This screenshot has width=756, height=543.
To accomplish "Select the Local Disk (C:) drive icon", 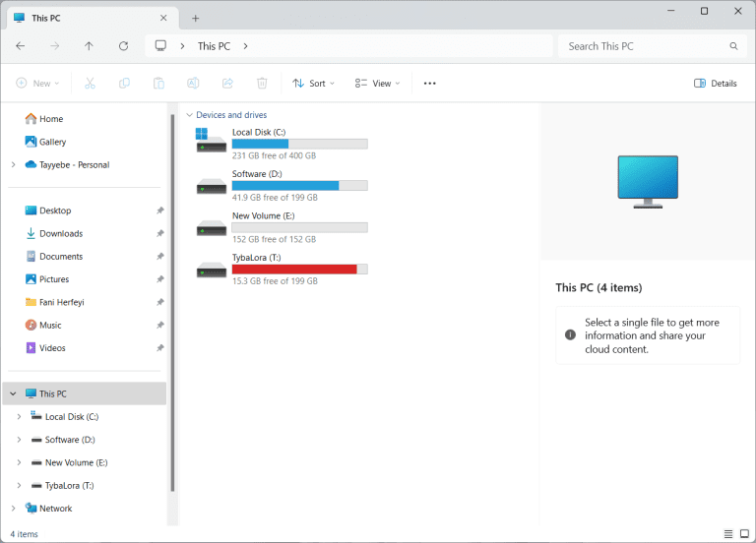I will click(211, 141).
